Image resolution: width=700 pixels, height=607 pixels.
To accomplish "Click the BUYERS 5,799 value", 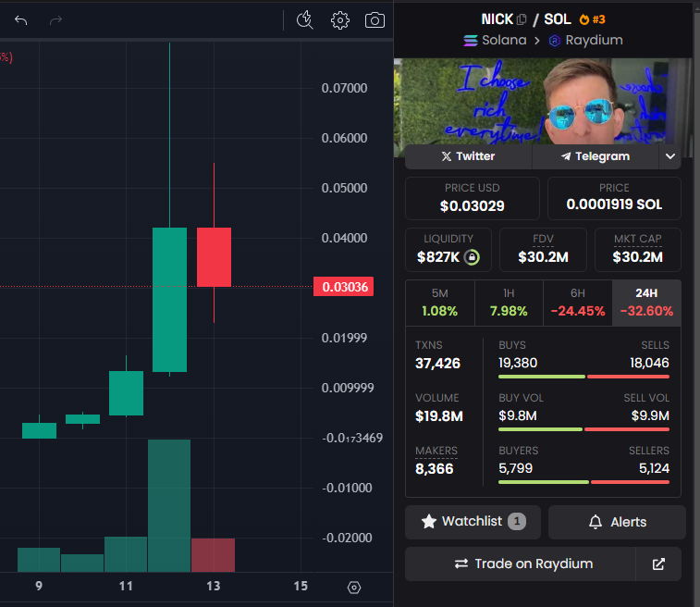I will coord(516,468).
